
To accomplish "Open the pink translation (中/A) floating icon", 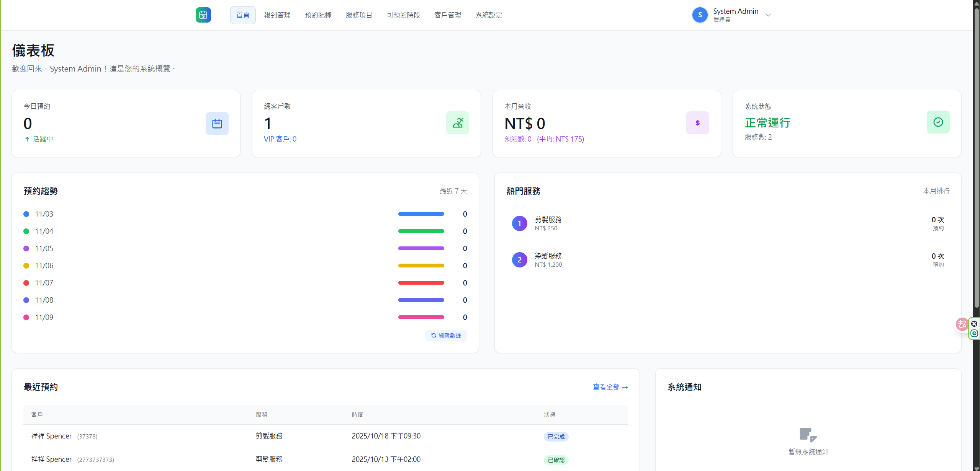I will pos(961,324).
